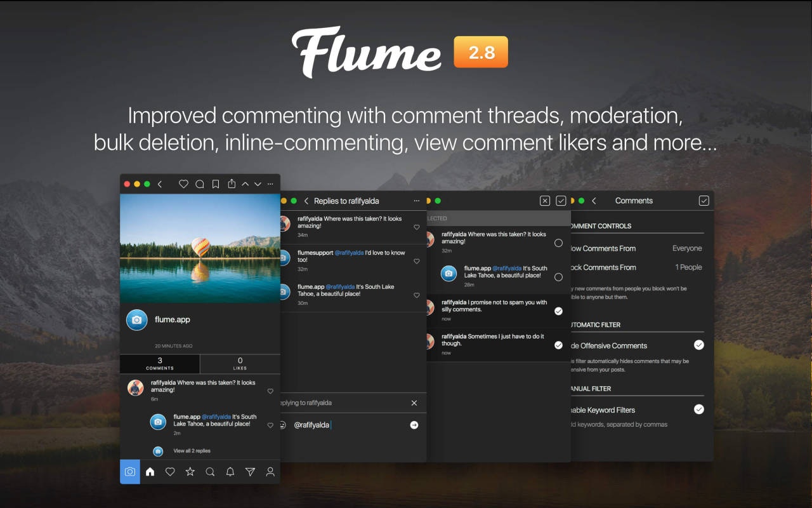Open the overflow menu on the post window
812x508 pixels.
click(x=271, y=184)
